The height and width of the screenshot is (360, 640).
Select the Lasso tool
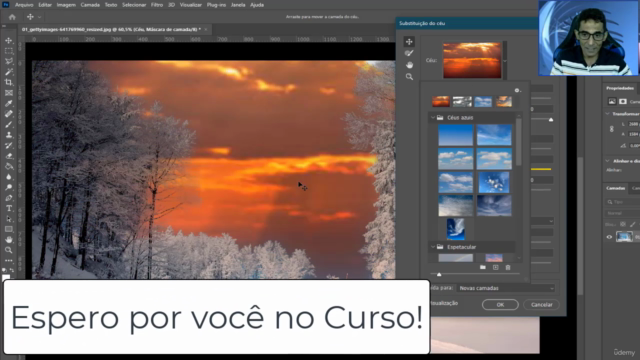(x=9, y=61)
